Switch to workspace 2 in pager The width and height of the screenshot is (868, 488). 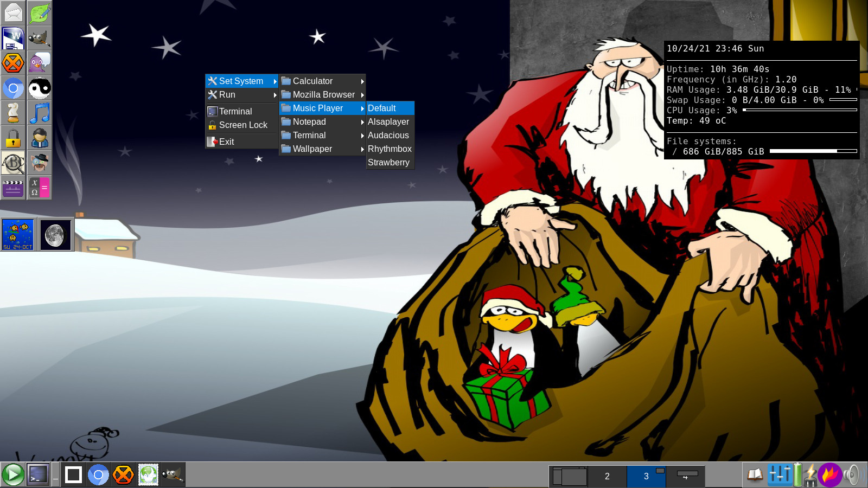607,476
